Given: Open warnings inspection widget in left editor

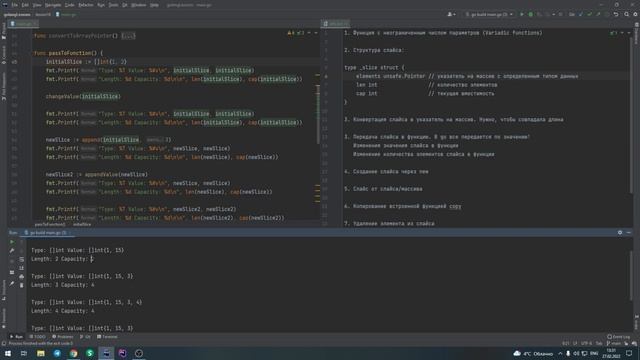Looking at the screenshot, I should coord(296,33).
